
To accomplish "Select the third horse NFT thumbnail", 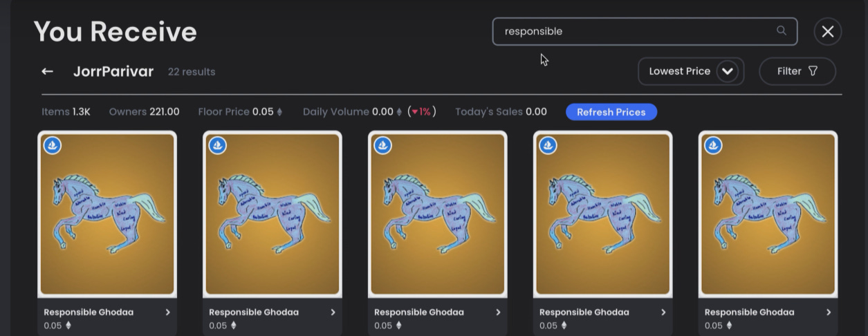I will (438, 214).
